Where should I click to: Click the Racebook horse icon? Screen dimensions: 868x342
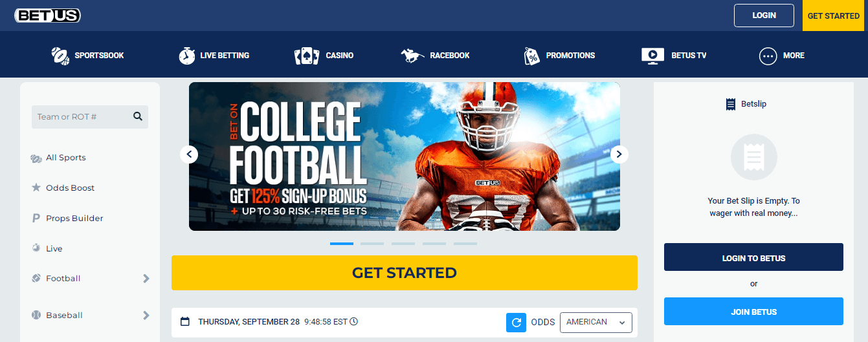click(x=412, y=56)
